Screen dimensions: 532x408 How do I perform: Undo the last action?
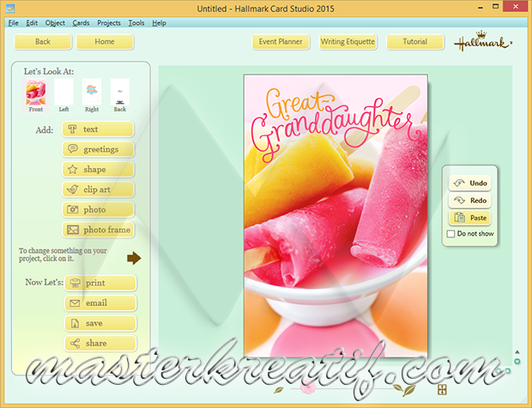pyautogui.click(x=469, y=183)
